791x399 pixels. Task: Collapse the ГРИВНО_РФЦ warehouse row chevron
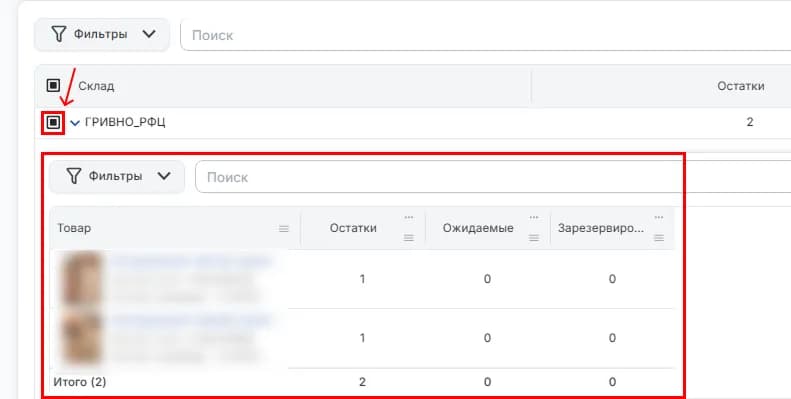click(75, 123)
